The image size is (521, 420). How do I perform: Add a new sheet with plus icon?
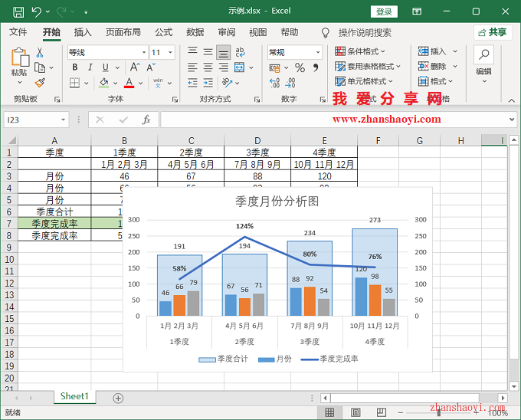(x=118, y=398)
